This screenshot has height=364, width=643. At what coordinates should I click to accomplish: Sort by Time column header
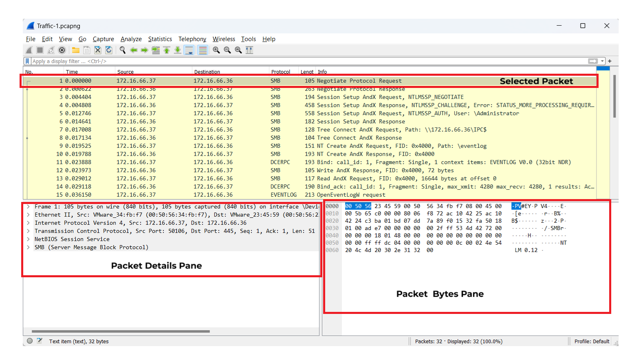90,72
